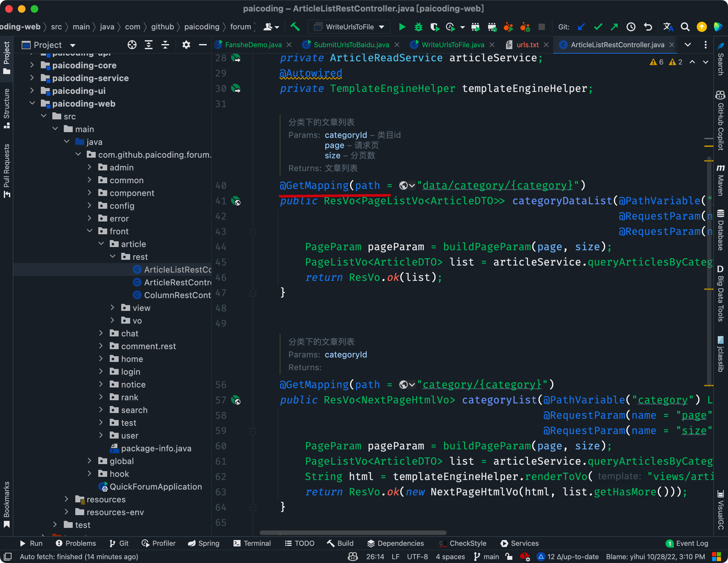728x563 pixels.
Task: Click the green Run button in toolbar
Action: [402, 27]
